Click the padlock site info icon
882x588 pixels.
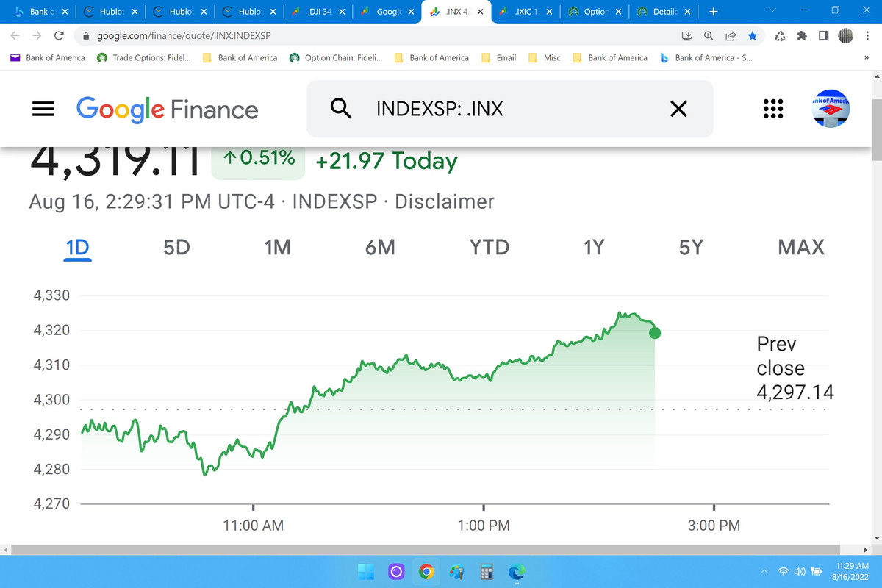(x=86, y=36)
